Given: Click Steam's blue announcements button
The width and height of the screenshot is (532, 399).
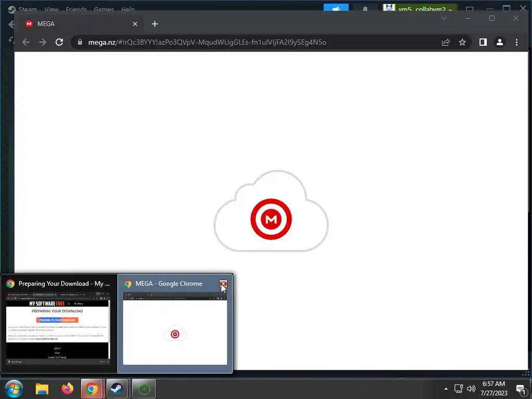Looking at the screenshot, I should (x=336, y=8).
